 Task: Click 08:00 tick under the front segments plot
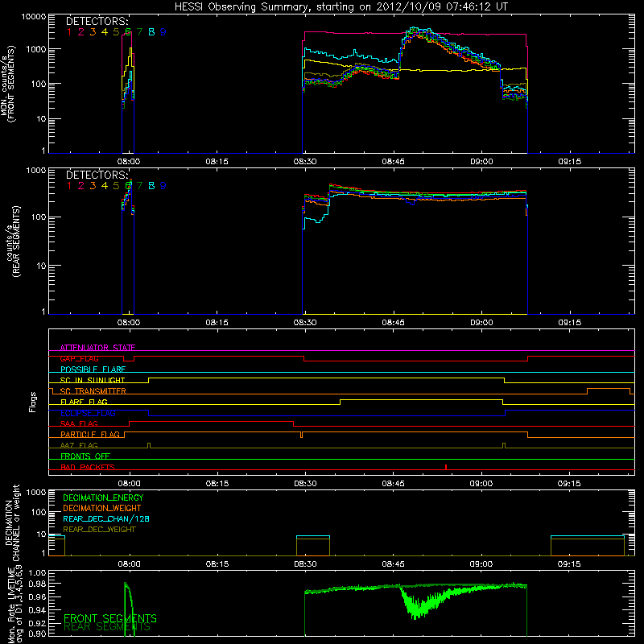(x=129, y=162)
